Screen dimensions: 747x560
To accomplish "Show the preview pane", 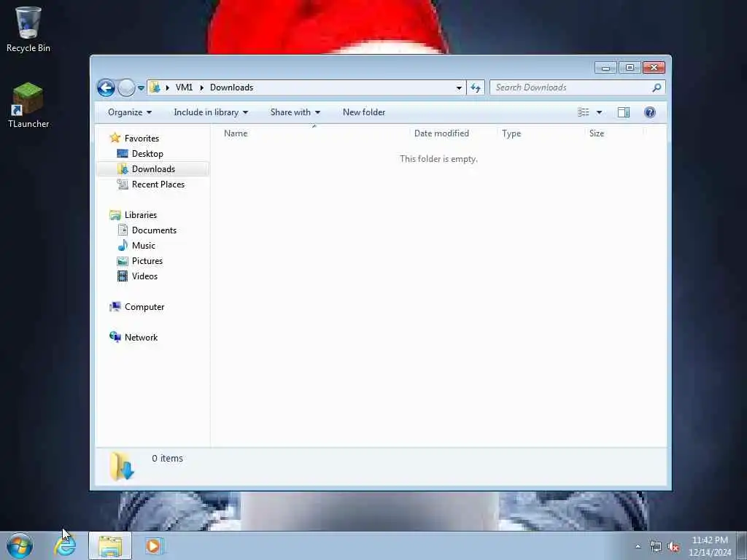I will [624, 112].
